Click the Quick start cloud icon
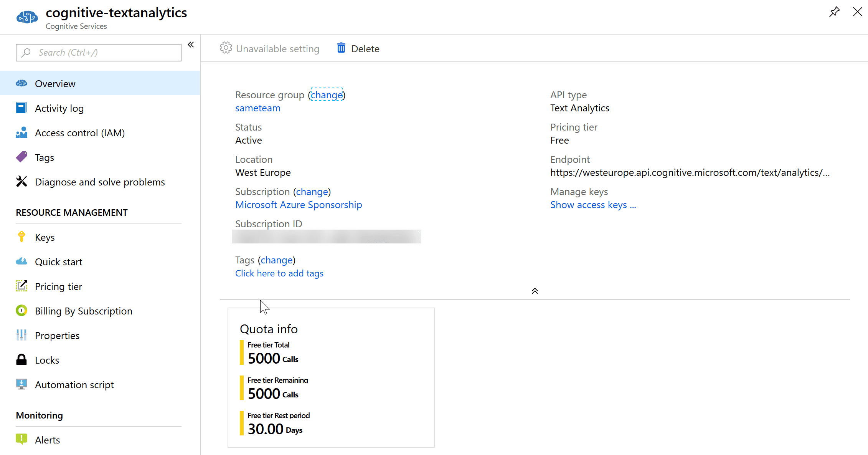 tap(21, 261)
